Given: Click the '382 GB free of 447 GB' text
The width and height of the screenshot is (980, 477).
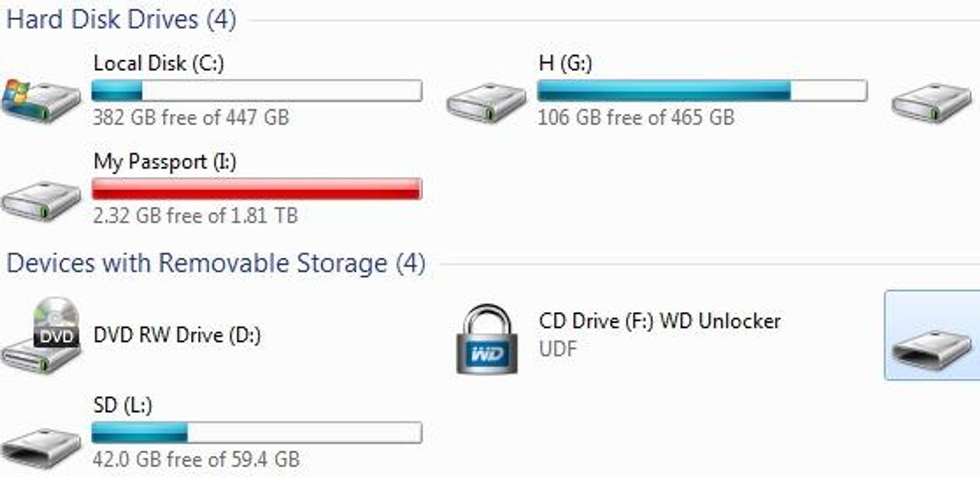Looking at the screenshot, I should pos(191,117).
